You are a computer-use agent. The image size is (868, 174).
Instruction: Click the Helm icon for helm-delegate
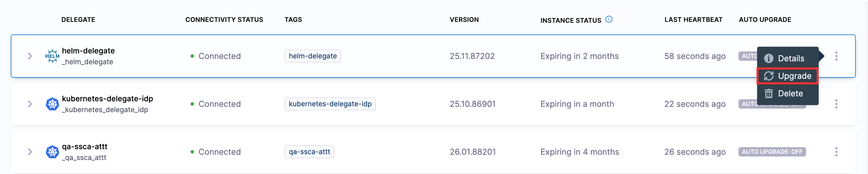coord(52,56)
